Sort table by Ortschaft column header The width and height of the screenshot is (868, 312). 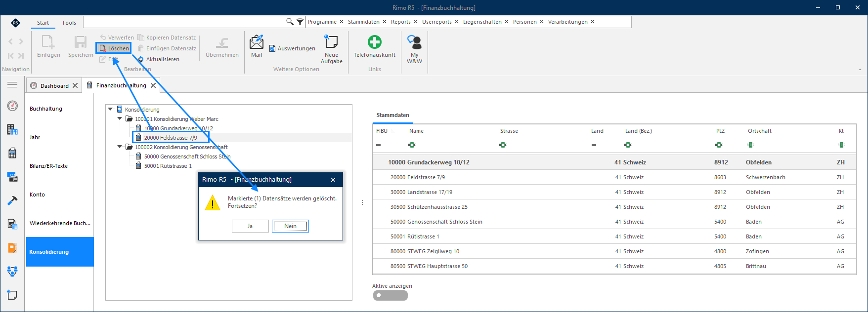pos(760,131)
